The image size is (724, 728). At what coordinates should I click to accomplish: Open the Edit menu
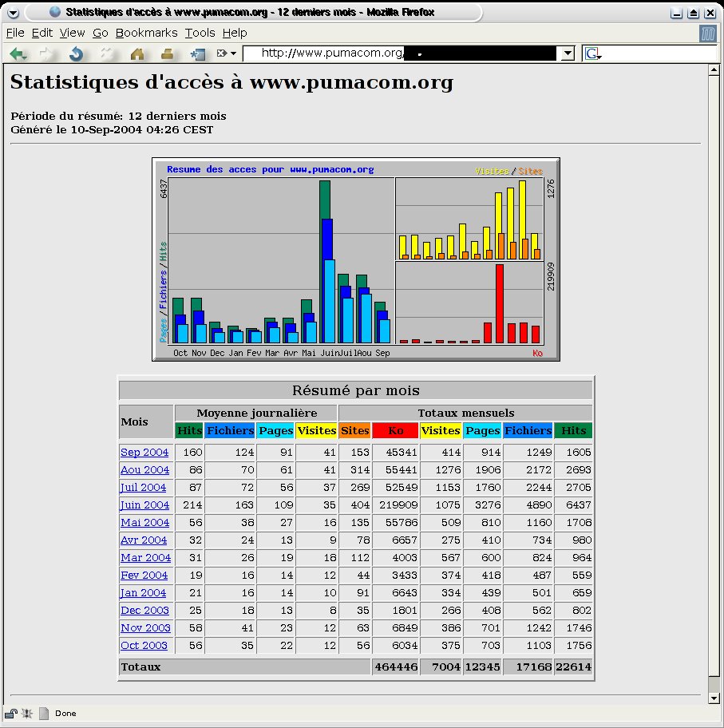42,33
